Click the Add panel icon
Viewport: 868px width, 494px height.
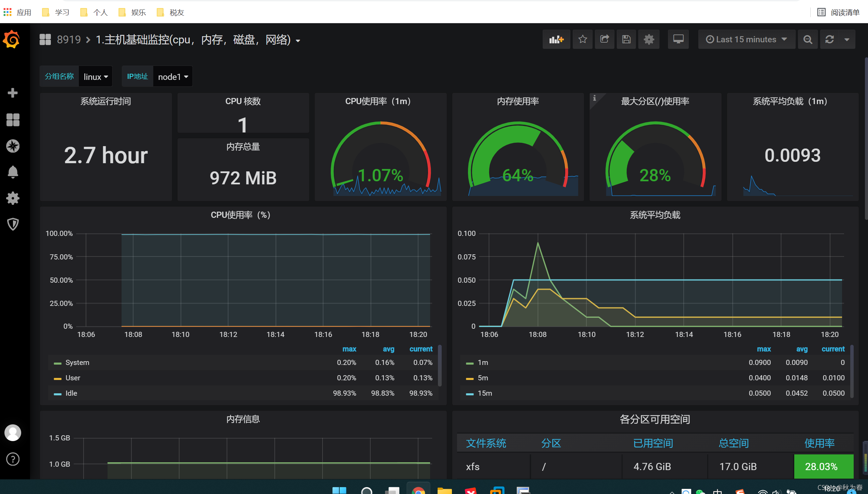(556, 40)
